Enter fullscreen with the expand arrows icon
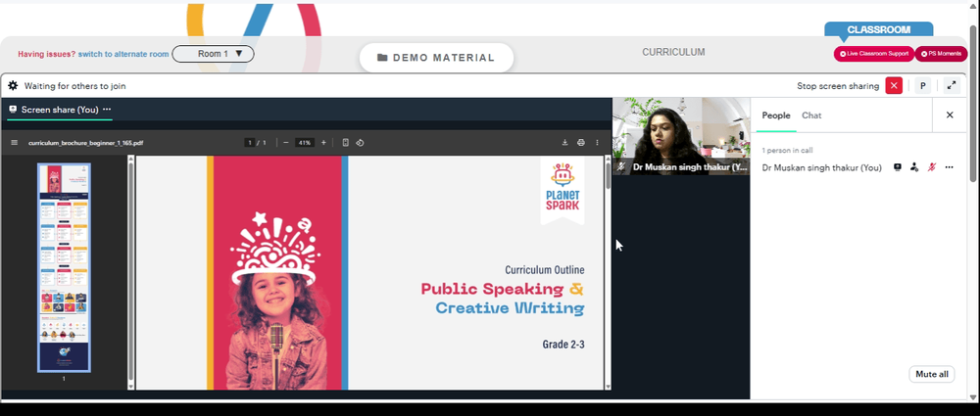The width and height of the screenshot is (980, 416). [952, 85]
